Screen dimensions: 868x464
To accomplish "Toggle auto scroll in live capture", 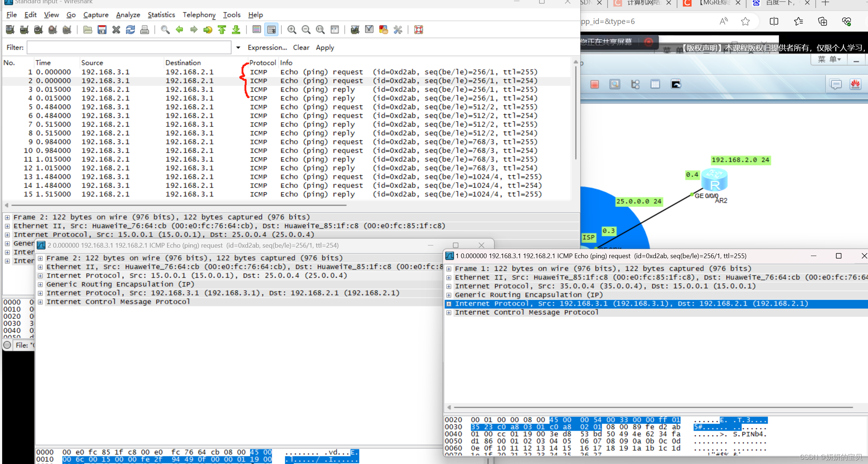I will 271,30.
